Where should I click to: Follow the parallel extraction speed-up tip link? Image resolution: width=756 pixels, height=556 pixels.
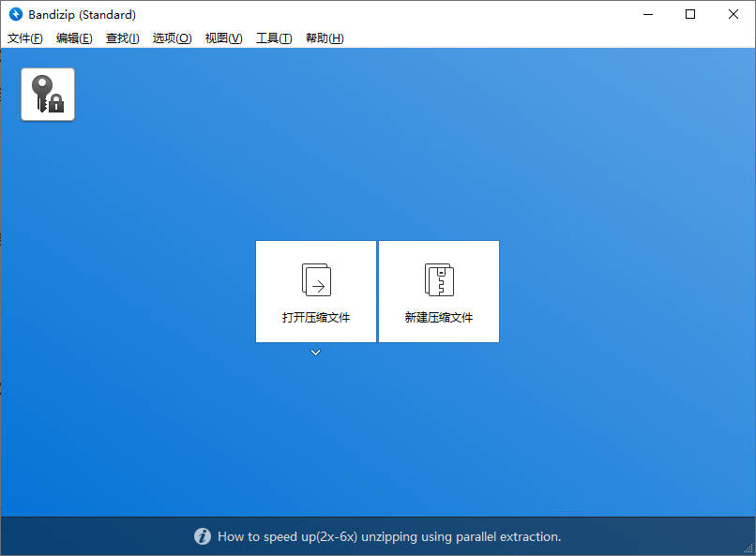[x=389, y=537]
